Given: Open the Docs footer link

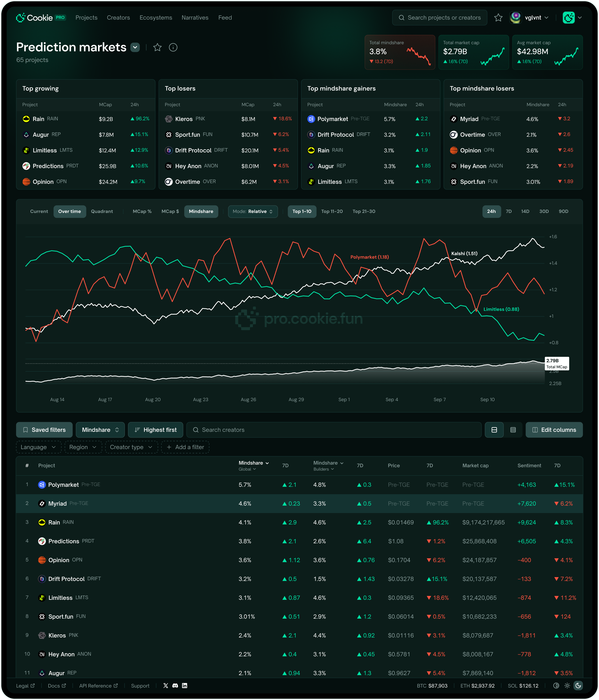Looking at the screenshot, I should pos(57,686).
